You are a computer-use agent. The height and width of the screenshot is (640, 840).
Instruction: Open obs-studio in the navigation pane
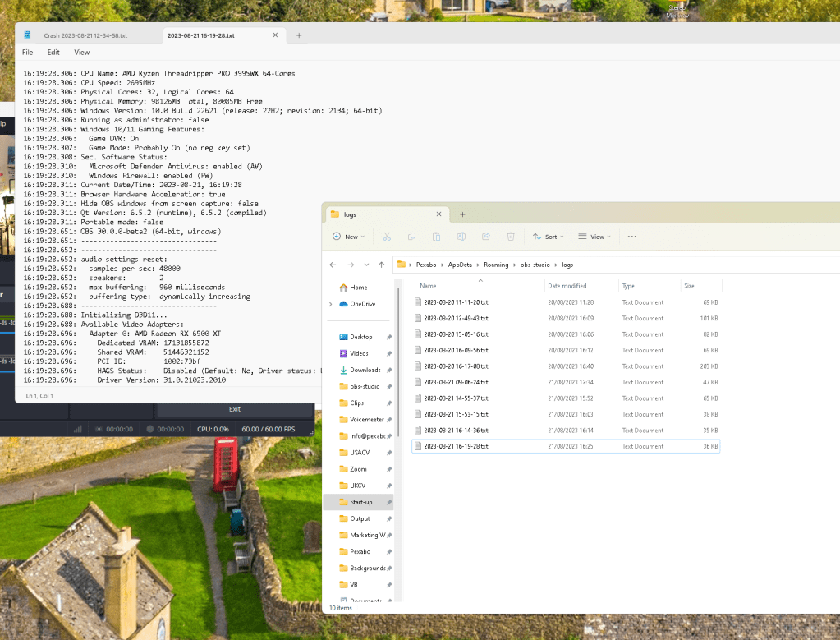click(x=360, y=386)
